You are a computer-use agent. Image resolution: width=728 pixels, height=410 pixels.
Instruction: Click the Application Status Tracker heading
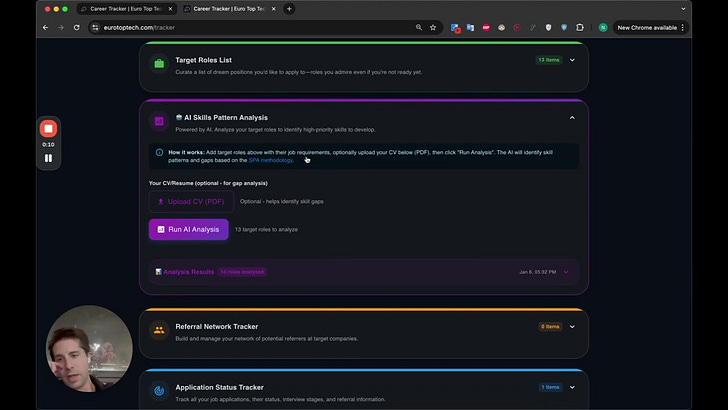tap(219, 387)
